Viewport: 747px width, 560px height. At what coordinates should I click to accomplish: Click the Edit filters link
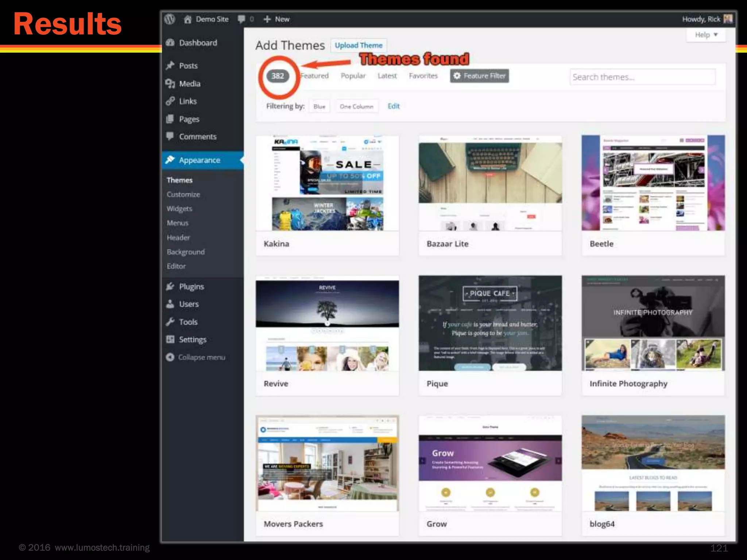[x=394, y=106]
